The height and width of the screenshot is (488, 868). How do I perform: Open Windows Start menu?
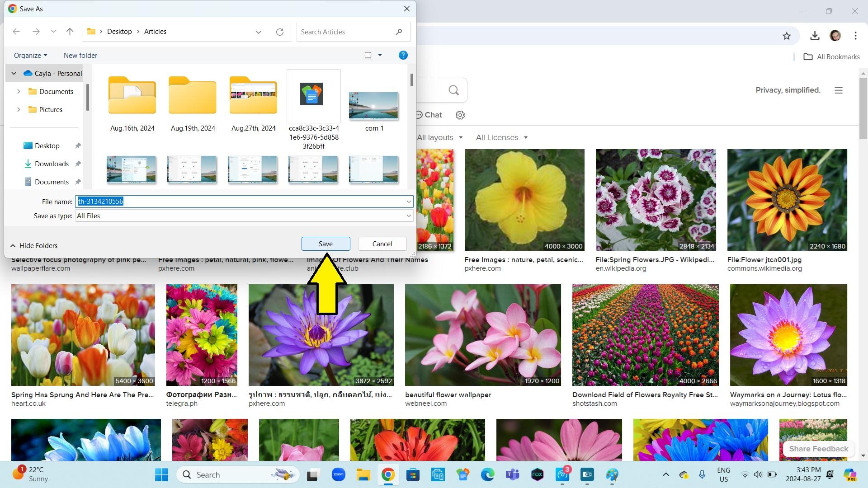[161, 475]
